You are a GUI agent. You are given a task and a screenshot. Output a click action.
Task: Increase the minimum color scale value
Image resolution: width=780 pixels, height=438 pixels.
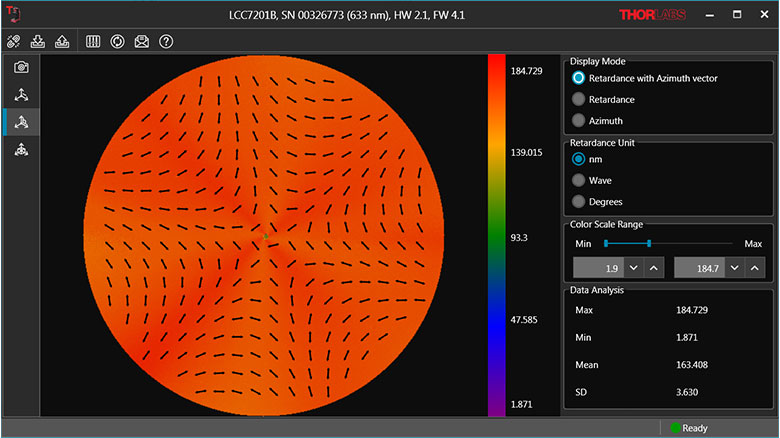pos(652,268)
